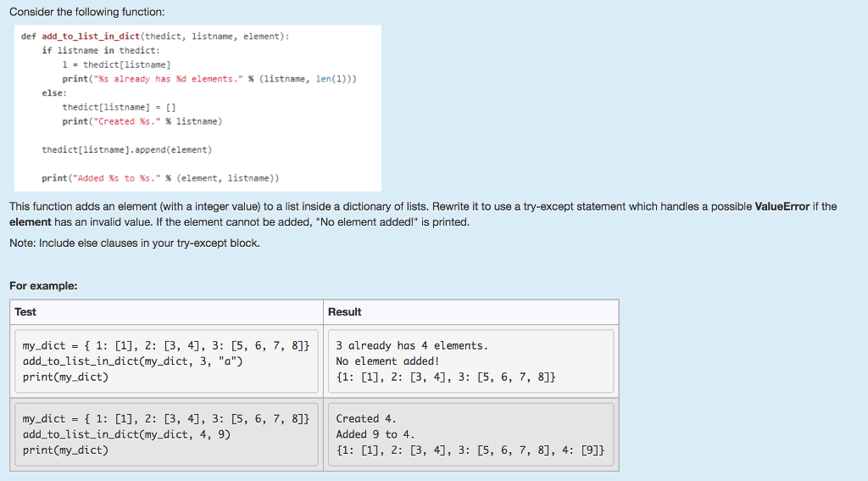
Task: Click the print 'already has %d elements' line
Action: (x=209, y=79)
